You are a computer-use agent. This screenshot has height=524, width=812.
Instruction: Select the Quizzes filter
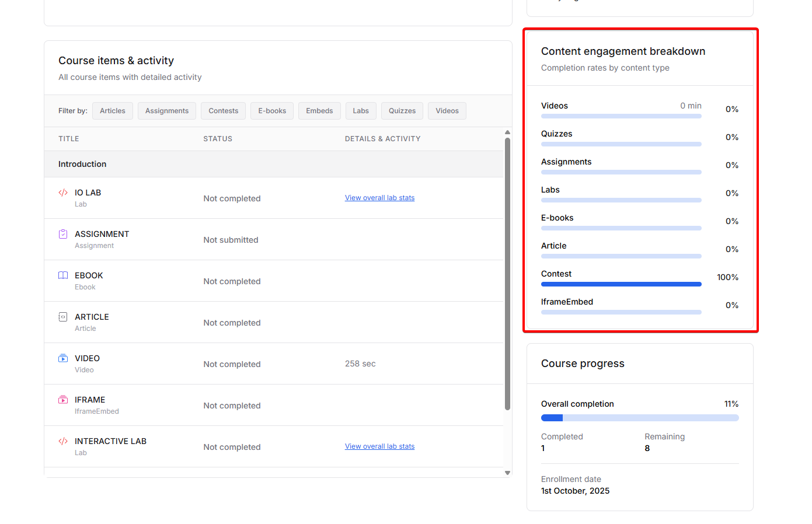pyautogui.click(x=402, y=111)
